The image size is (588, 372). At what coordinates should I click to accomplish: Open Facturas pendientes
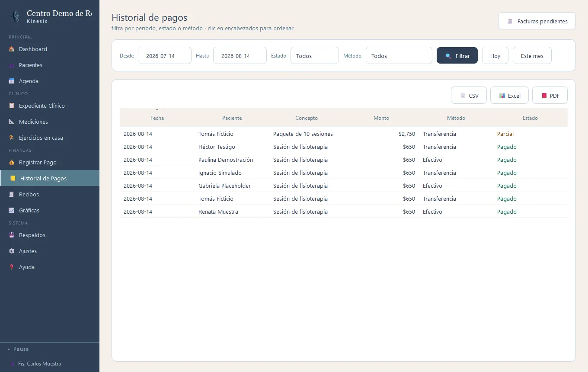tap(537, 21)
